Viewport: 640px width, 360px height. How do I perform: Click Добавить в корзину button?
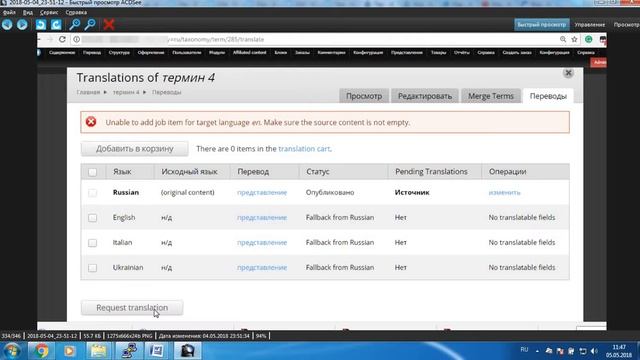pyautogui.click(x=135, y=149)
